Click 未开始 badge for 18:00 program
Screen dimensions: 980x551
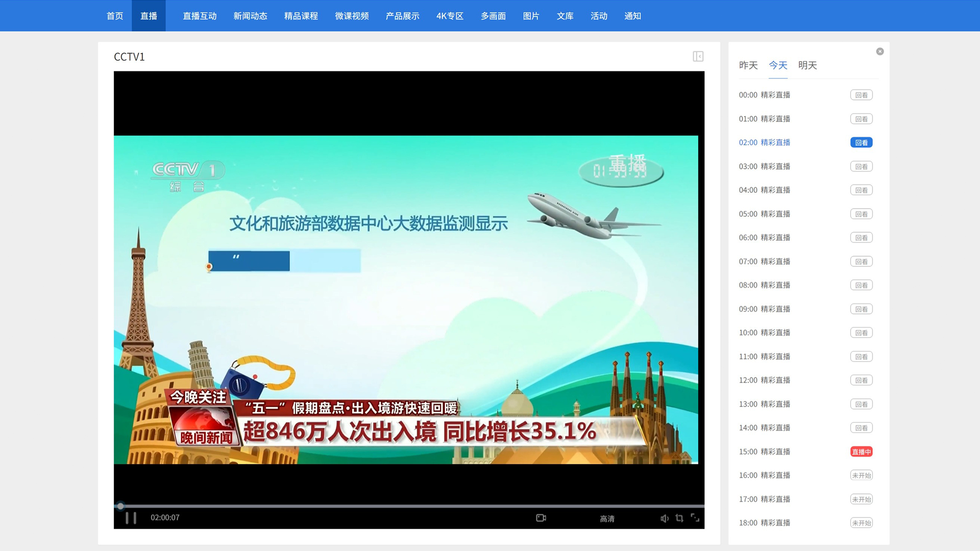coord(862,523)
